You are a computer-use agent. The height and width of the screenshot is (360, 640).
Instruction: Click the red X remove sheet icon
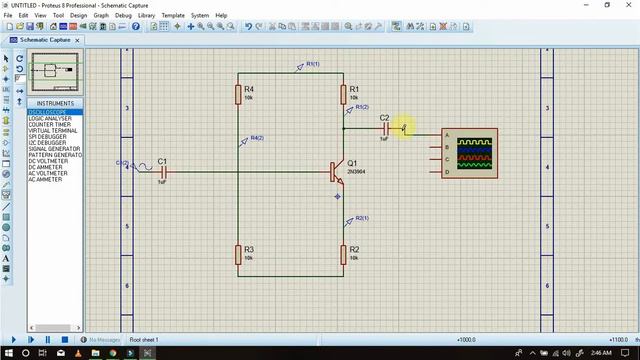coord(443,27)
